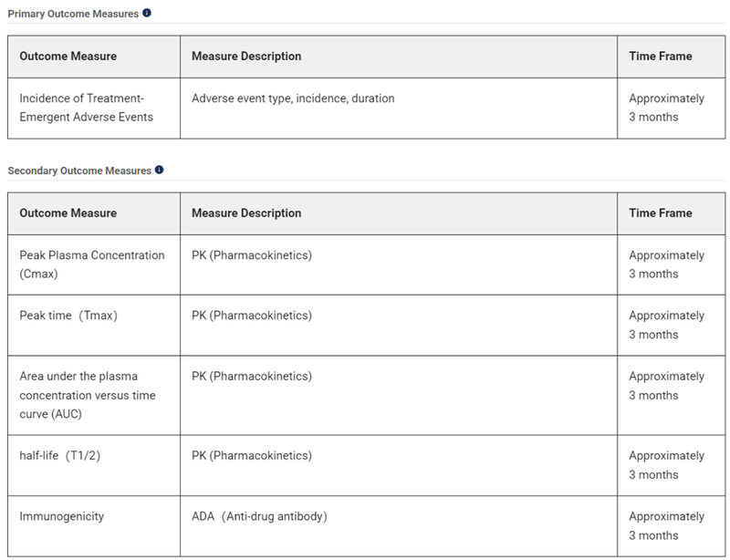Click the info icon beside Secondary Outcome Measures
Image resolution: width=730 pixels, height=560 pixels.
(x=159, y=171)
